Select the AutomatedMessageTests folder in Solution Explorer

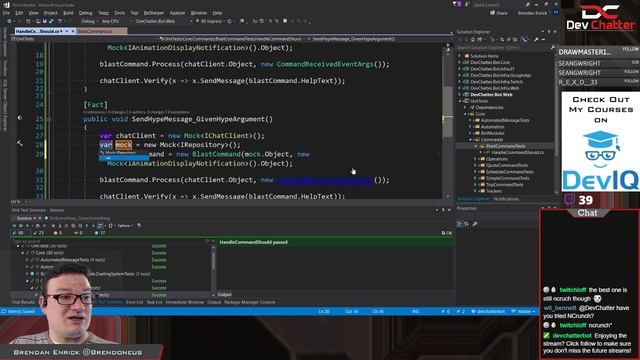click(505, 120)
